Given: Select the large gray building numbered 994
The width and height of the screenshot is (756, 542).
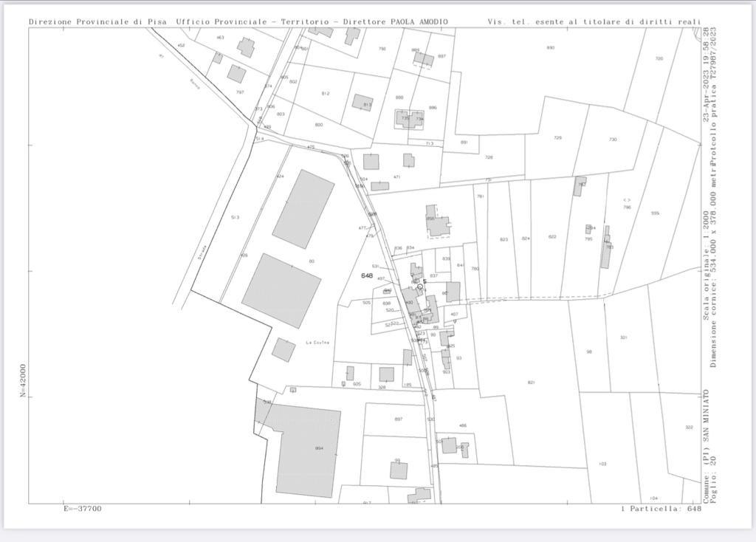Looking at the screenshot, I should point(308,449).
